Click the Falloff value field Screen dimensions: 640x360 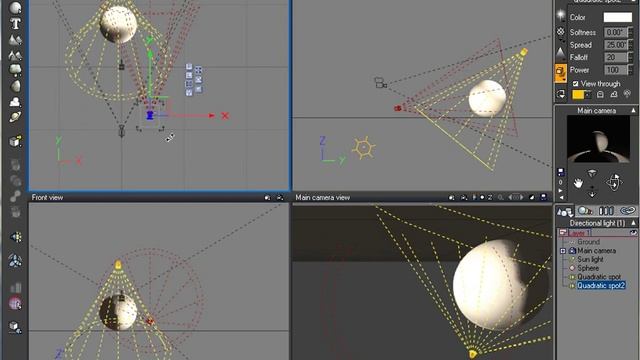coord(615,57)
